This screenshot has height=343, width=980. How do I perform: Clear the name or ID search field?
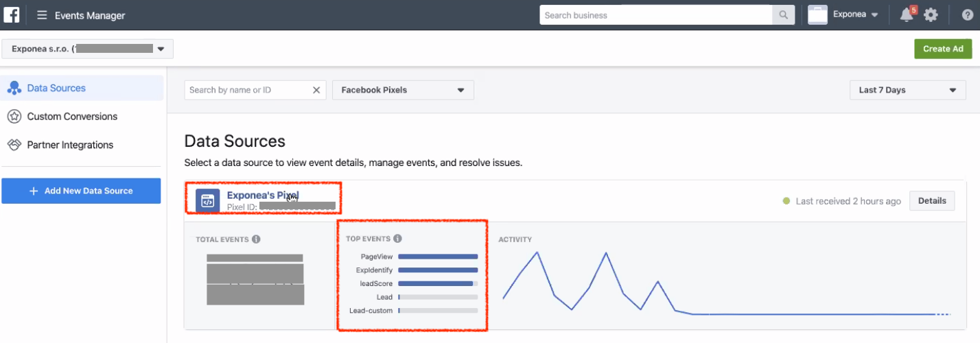pyautogui.click(x=316, y=90)
